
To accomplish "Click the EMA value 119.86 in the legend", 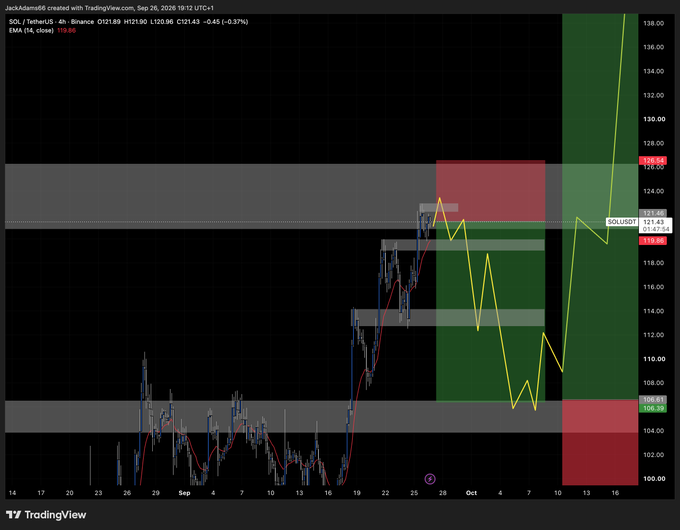I will click(66, 30).
